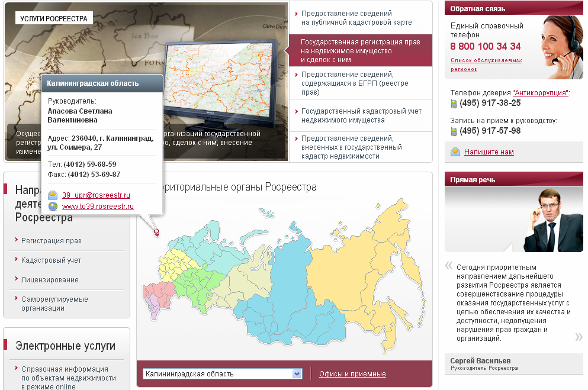This screenshot has height=390, width=588.
Task: Select Государственная регистрация прав на недвижимое имущество
Action: click(x=361, y=50)
